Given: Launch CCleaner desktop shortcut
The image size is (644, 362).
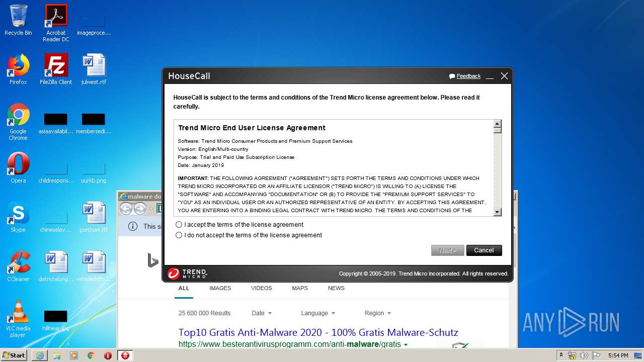Looking at the screenshot, I should [18, 266].
